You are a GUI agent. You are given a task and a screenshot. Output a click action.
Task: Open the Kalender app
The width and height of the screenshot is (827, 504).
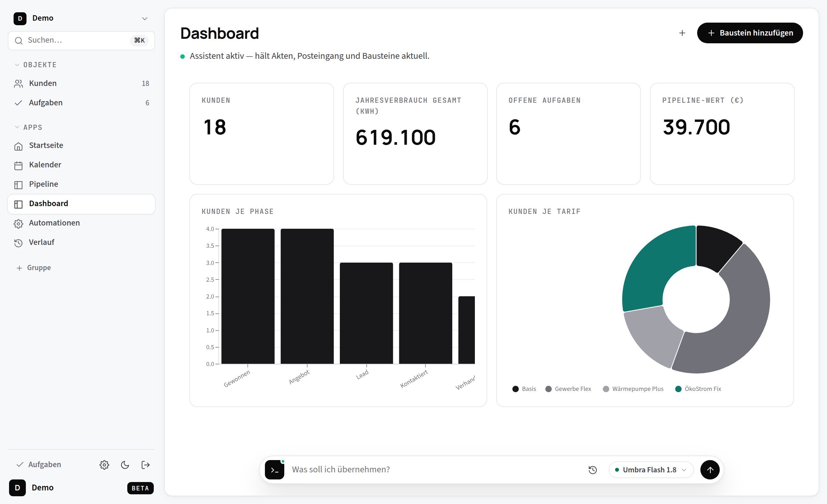click(x=81, y=165)
